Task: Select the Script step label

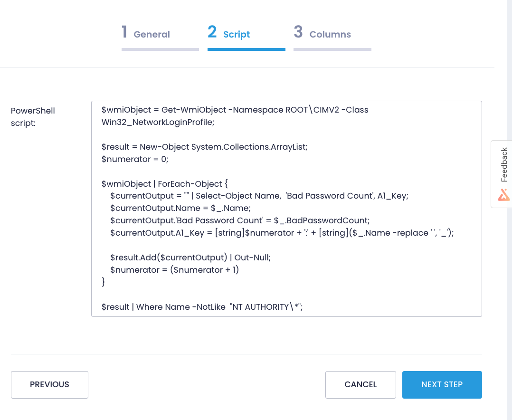Action: coord(236,34)
